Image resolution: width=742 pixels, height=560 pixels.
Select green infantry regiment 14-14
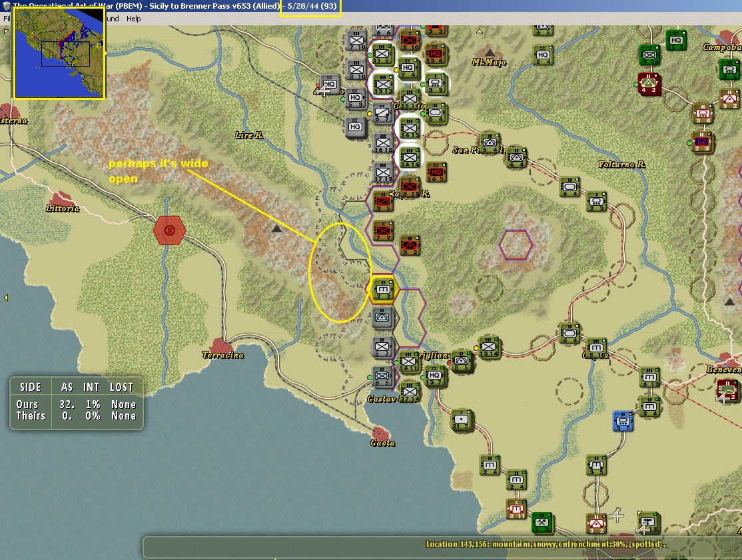[x=410, y=158]
